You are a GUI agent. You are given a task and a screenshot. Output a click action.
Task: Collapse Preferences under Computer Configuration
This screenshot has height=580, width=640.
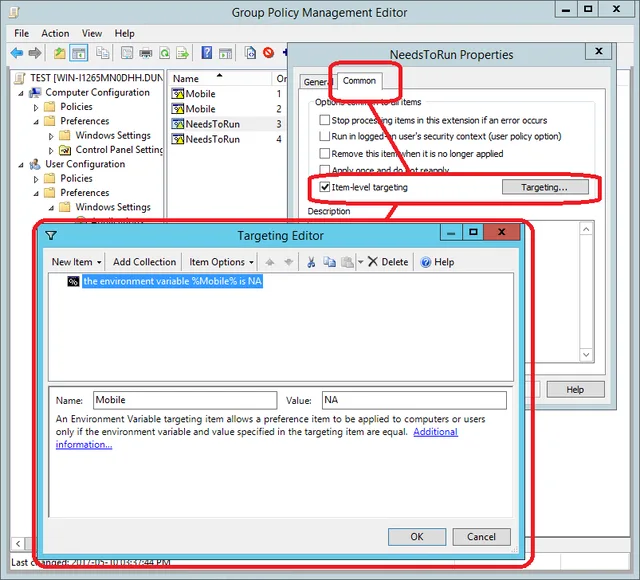(36, 122)
